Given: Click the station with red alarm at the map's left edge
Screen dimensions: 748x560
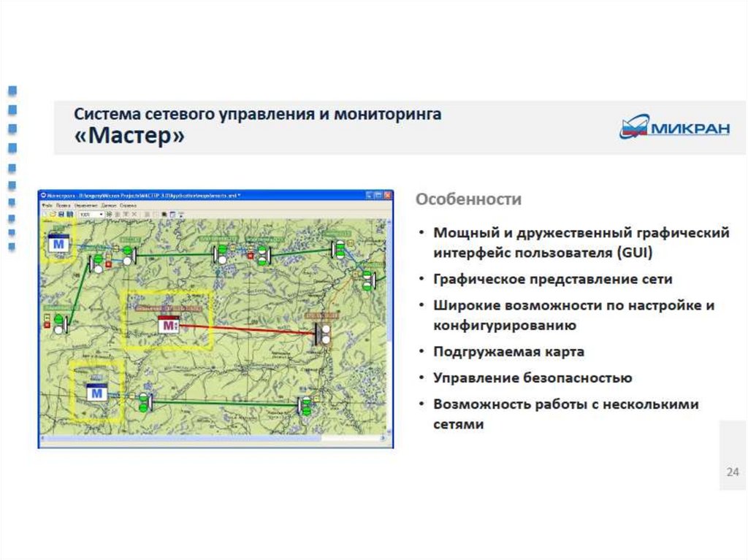Looking at the screenshot, I should (x=58, y=321).
